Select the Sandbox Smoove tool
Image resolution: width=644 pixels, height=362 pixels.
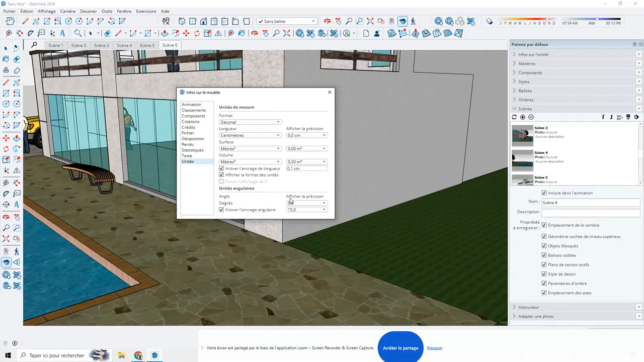[x=415, y=33]
